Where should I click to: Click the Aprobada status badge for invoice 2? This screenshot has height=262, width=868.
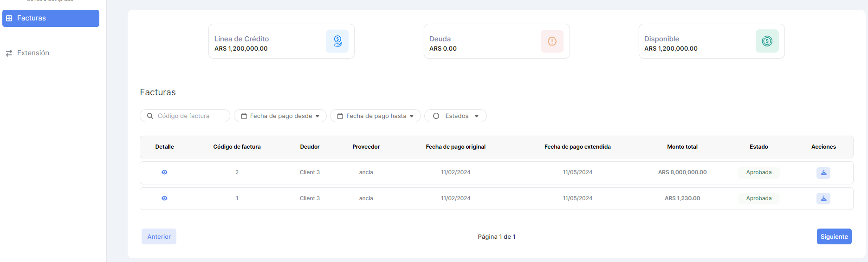click(x=758, y=172)
